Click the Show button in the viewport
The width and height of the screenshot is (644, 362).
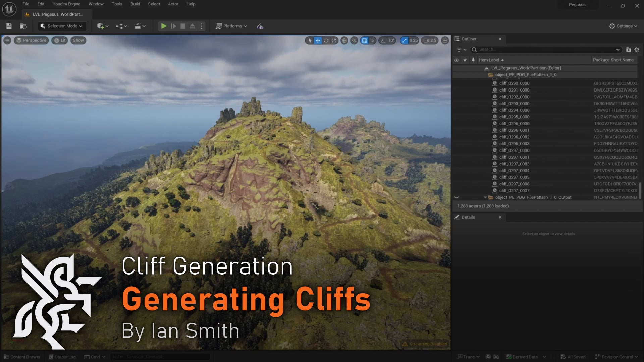pos(78,40)
